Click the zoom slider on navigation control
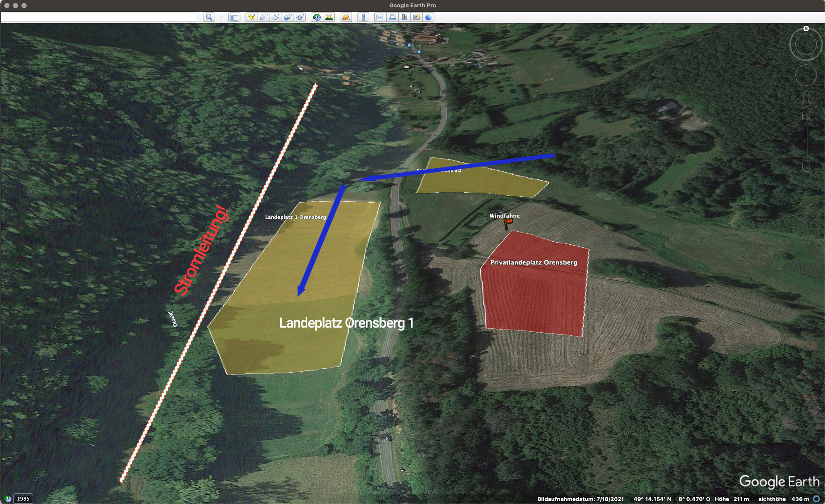825x504 pixels. click(x=806, y=141)
